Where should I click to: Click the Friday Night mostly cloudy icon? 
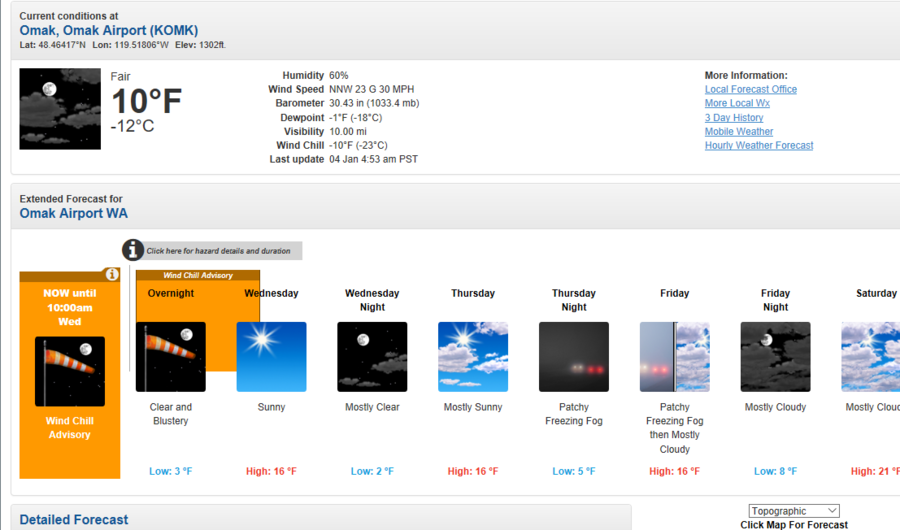(775, 356)
